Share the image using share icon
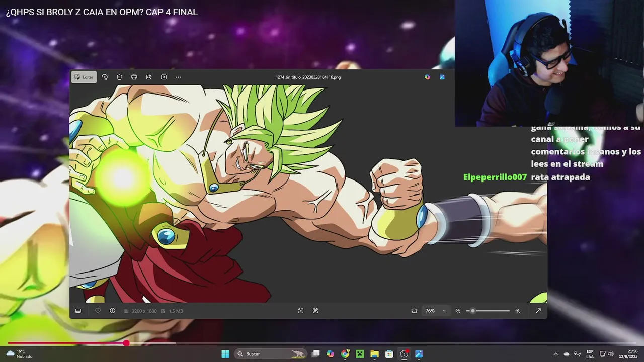 tap(149, 77)
